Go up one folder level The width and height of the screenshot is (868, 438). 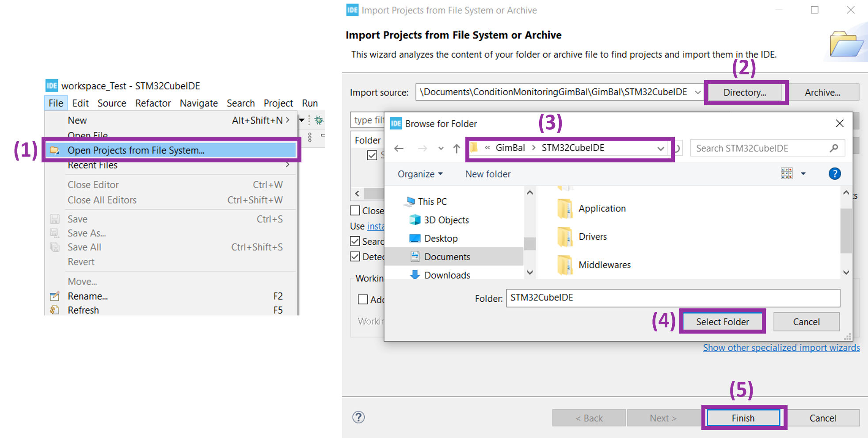coord(457,148)
